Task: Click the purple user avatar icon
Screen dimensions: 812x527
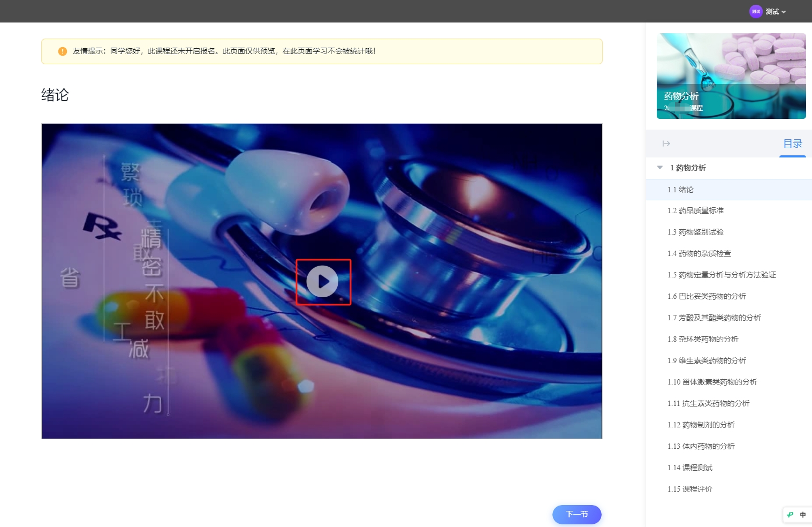Action: (x=755, y=12)
